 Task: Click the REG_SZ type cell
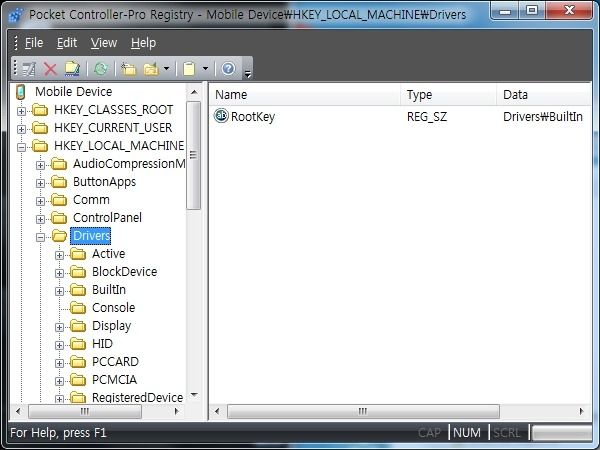tap(427, 117)
